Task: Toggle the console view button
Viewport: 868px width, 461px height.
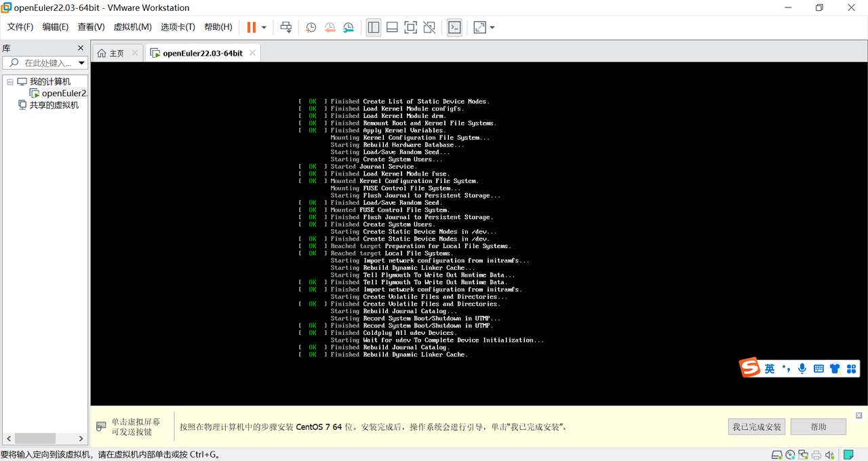Action: click(454, 27)
